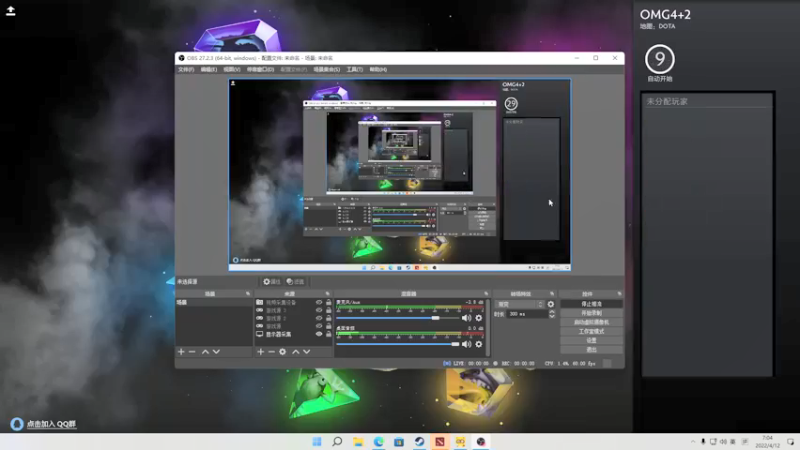This screenshot has height=450, width=800.
Task: Switch to the OBS Studio taskbar icon
Action: tap(481, 441)
